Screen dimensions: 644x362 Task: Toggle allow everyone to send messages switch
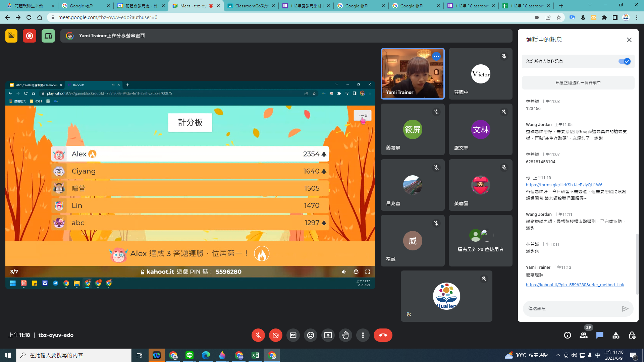tap(624, 61)
